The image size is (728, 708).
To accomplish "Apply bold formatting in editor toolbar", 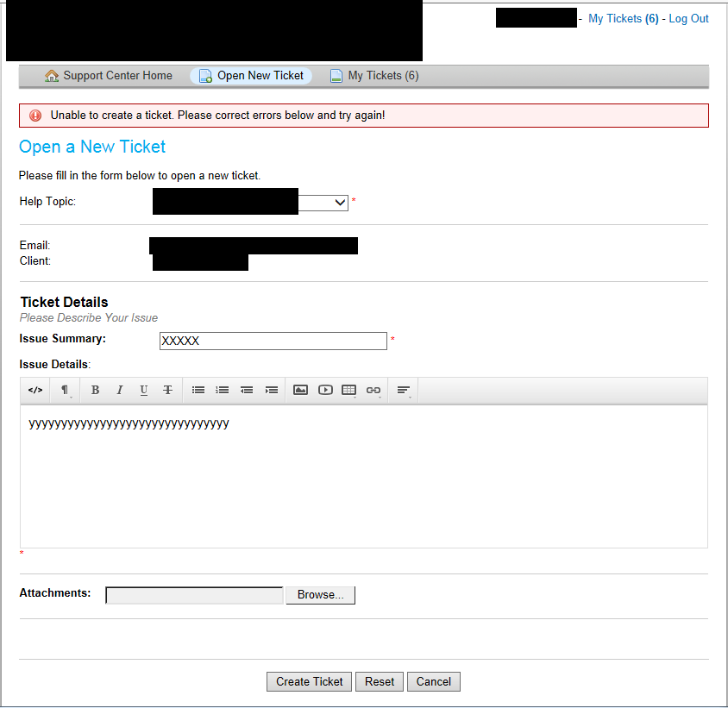I will 95,390.
